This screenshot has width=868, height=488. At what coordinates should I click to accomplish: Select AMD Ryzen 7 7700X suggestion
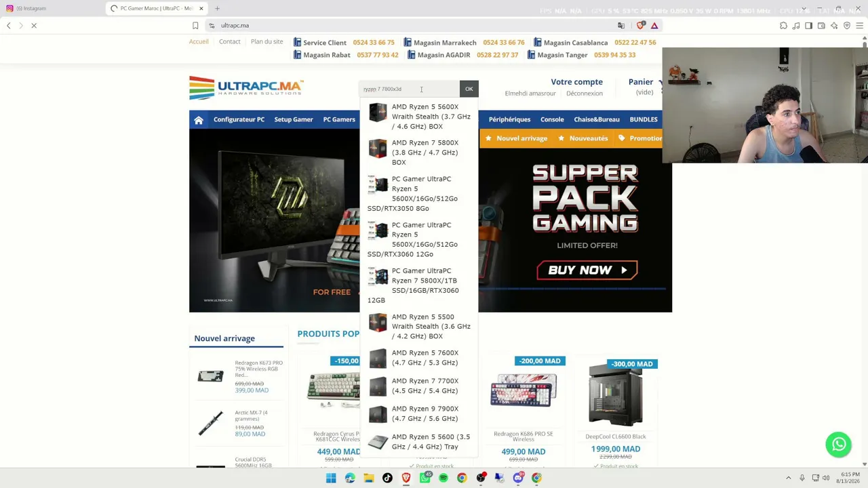[x=418, y=386]
